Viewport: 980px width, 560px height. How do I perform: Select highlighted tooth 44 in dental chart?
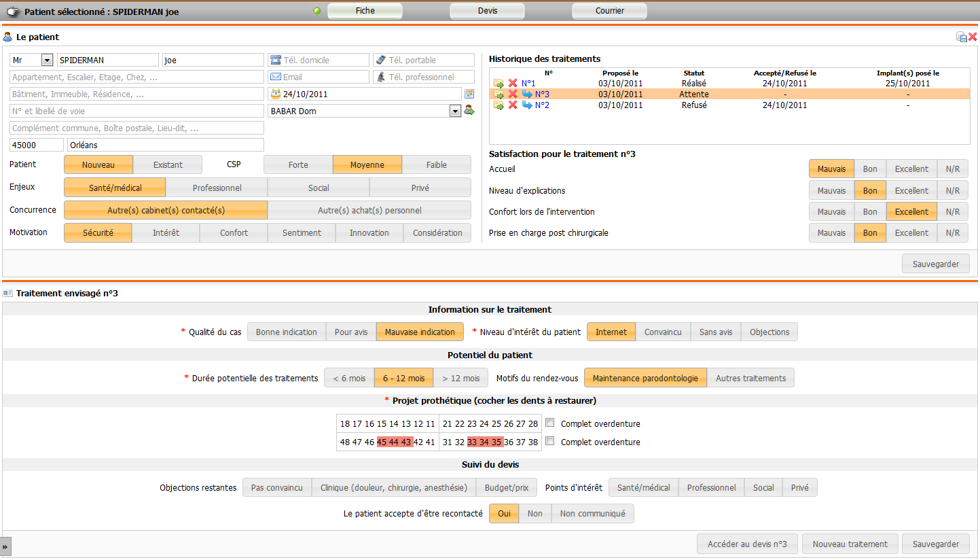(395, 442)
